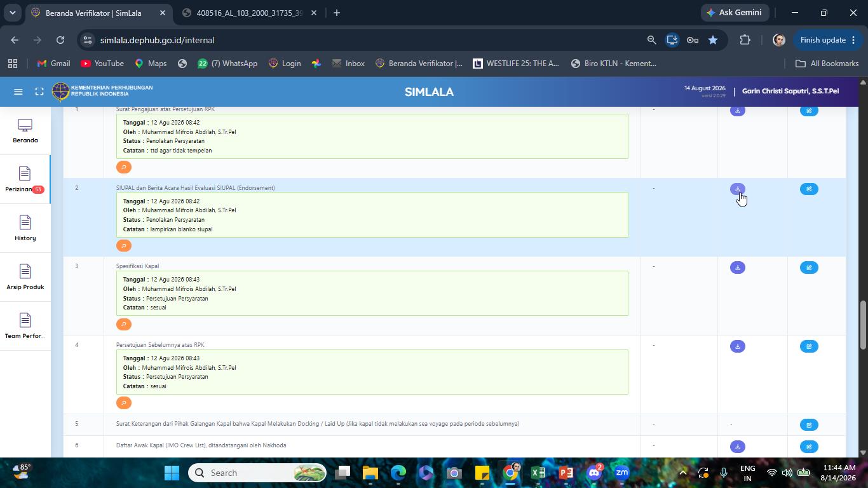This screenshot has width=868, height=488.
Task: Download Persetujuan Sebelumnya atas RPK file
Action: click(737, 346)
